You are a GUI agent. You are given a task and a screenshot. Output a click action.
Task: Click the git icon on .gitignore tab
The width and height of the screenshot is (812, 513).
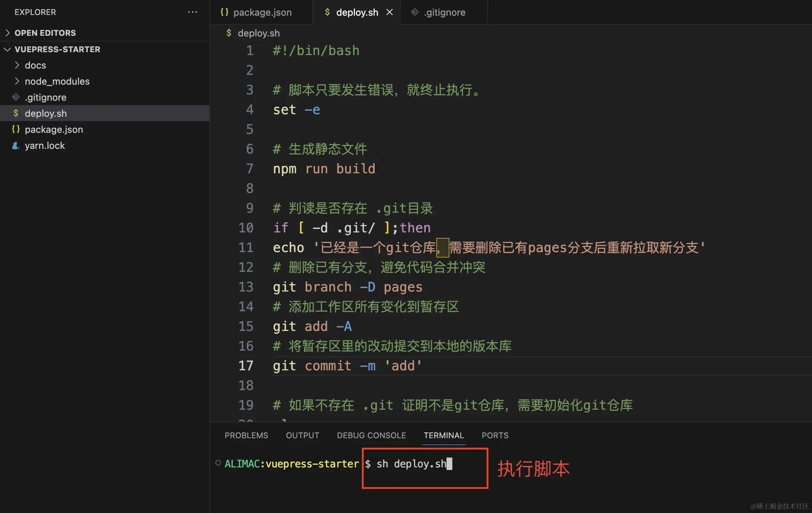pyautogui.click(x=415, y=12)
